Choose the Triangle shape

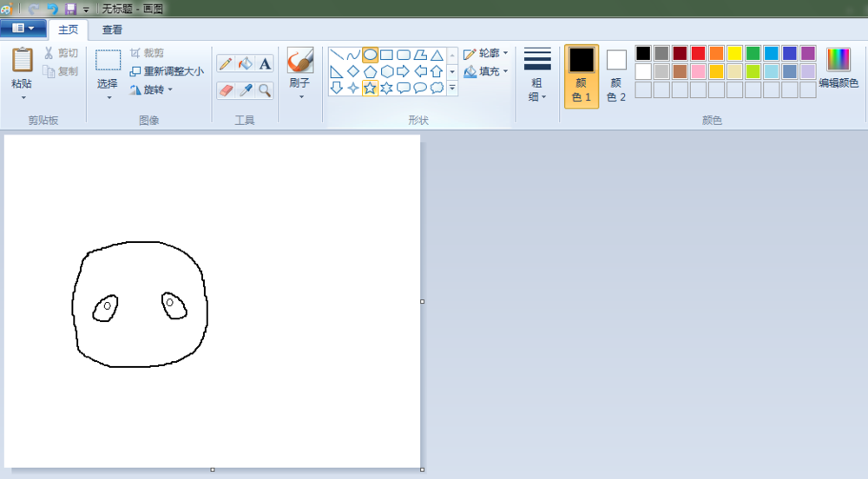(437, 55)
